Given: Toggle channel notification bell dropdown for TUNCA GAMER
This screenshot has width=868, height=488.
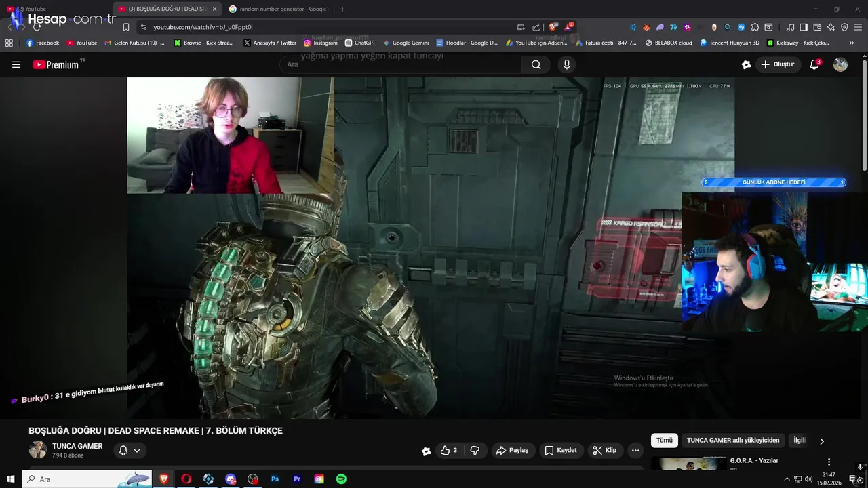Looking at the screenshot, I should (x=130, y=450).
